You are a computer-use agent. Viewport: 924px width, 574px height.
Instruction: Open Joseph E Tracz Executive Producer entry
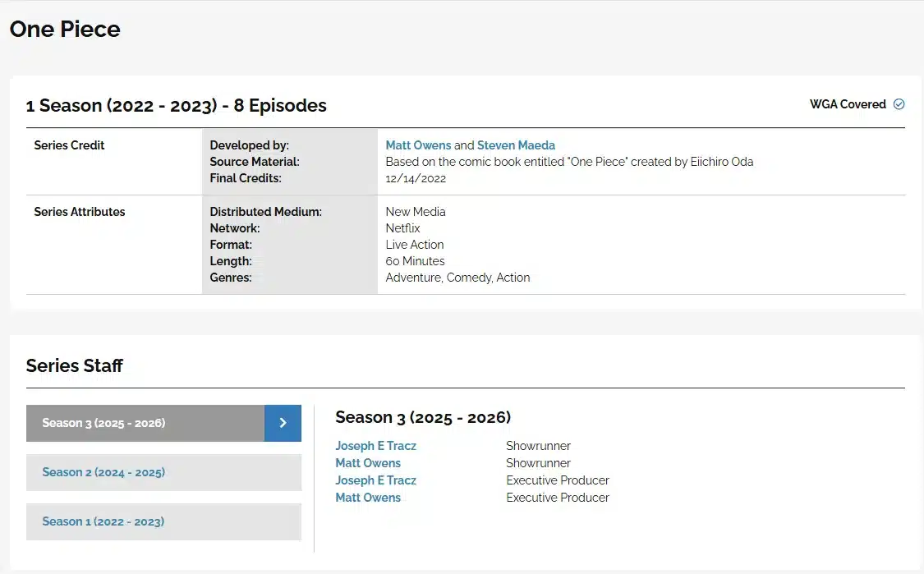375,480
